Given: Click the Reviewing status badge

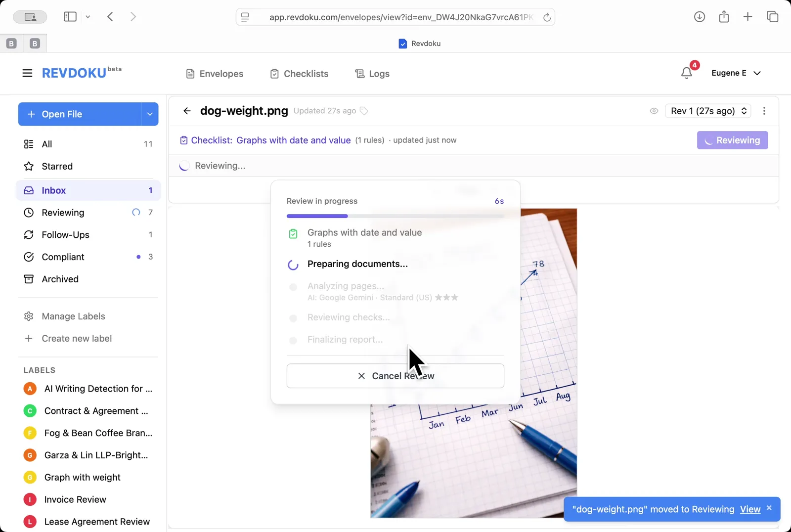Looking at the screenshot, I should (732, 140).
